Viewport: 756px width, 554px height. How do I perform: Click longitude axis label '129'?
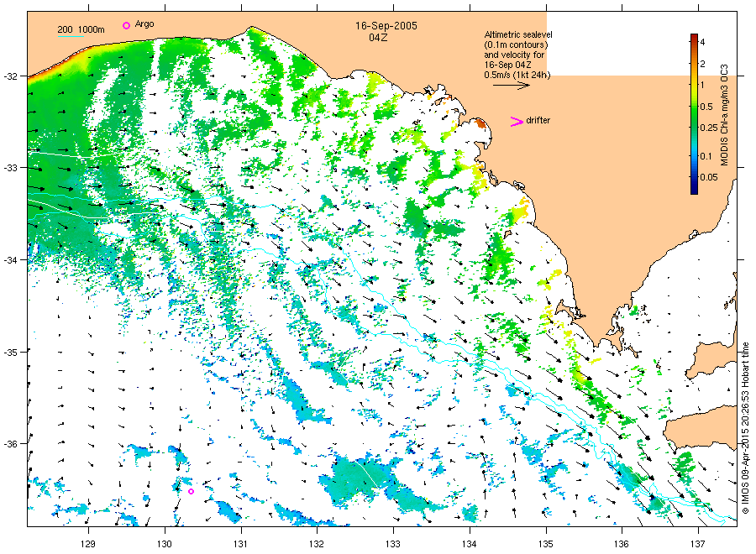(x=88, y=545)
